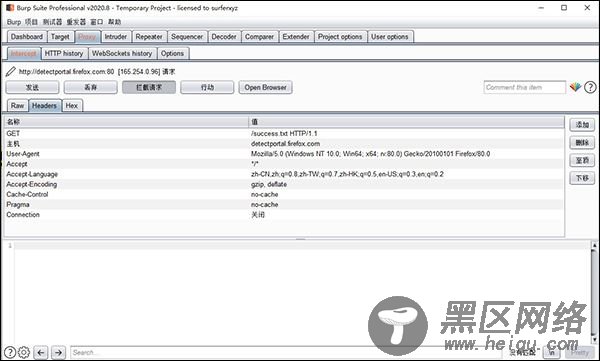Toggle the Pretty format button
Screen dimensions: 600x361
pos(579,352)
